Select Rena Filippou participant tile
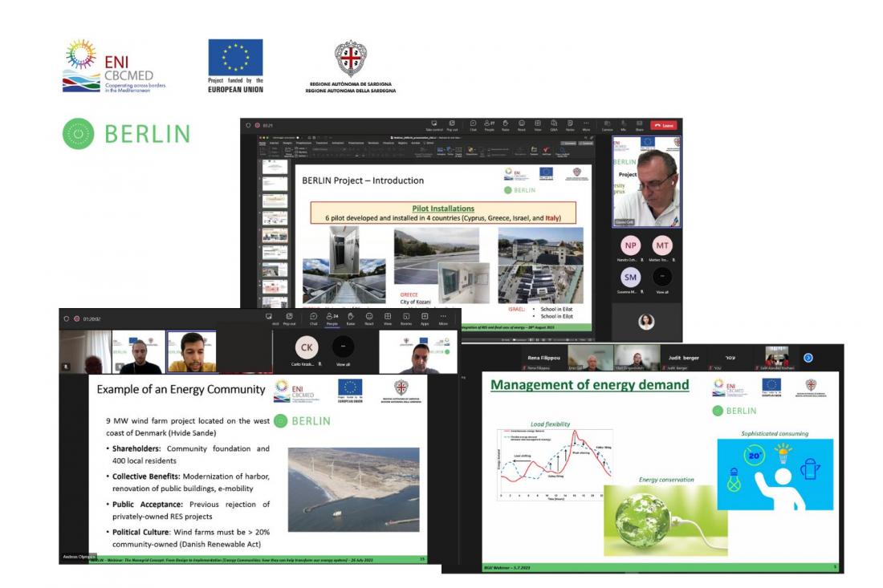 (x=544, y=359)
